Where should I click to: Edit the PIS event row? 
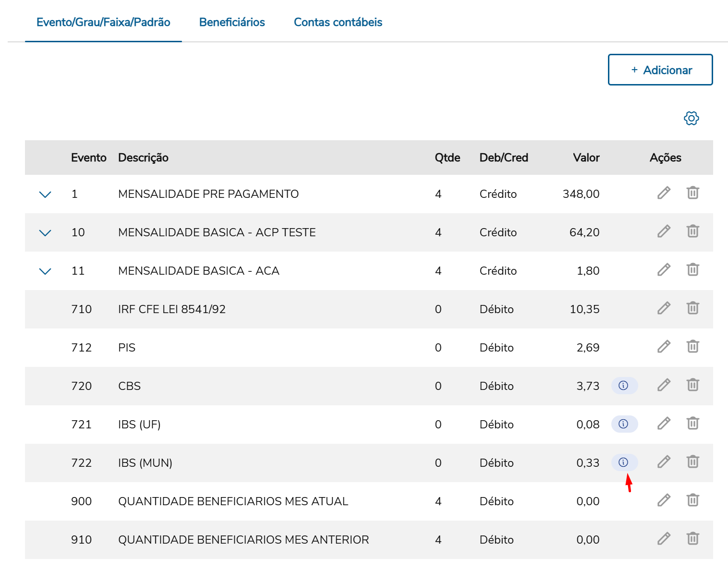click(664, 347)
